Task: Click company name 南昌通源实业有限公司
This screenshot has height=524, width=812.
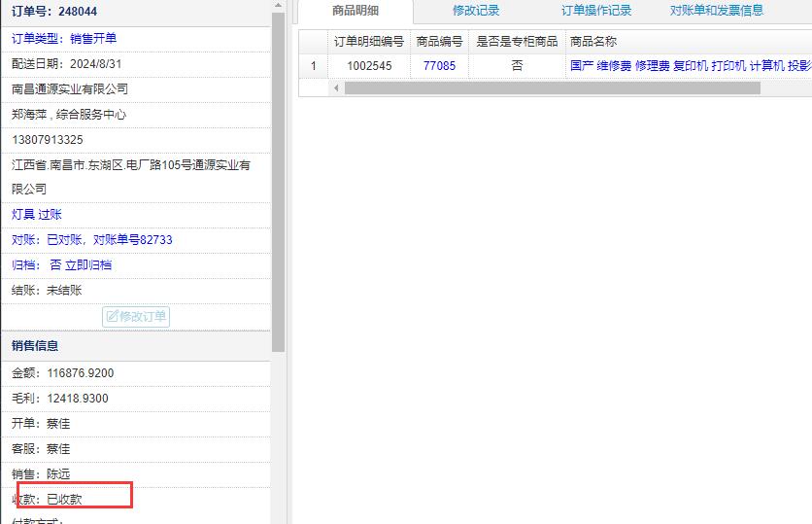Action: click(69, 89)
